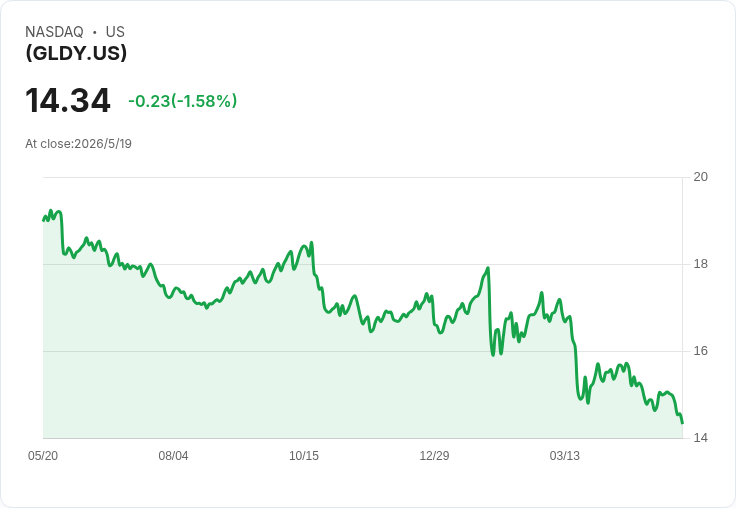Click the 03/13 date axis label
The width and height of the screenshot is (736, 508).
point(565,456)
